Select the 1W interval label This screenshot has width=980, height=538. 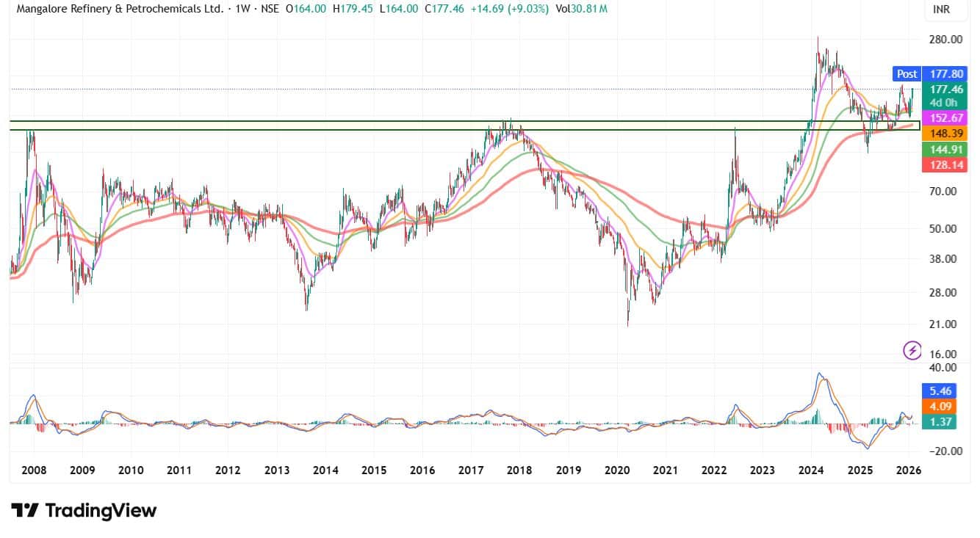pos(242,9)
